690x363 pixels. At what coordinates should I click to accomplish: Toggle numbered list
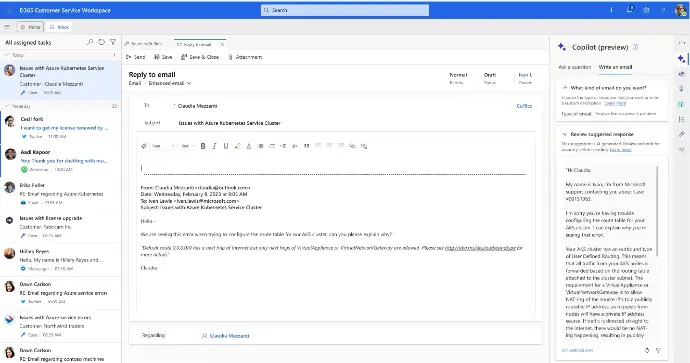(272, 146)
